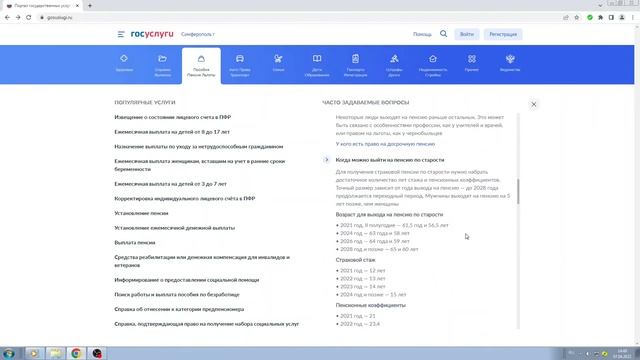The height and width of the screenshot is (360, 640).
Task: Reload the page
Action: pos(29,18)
